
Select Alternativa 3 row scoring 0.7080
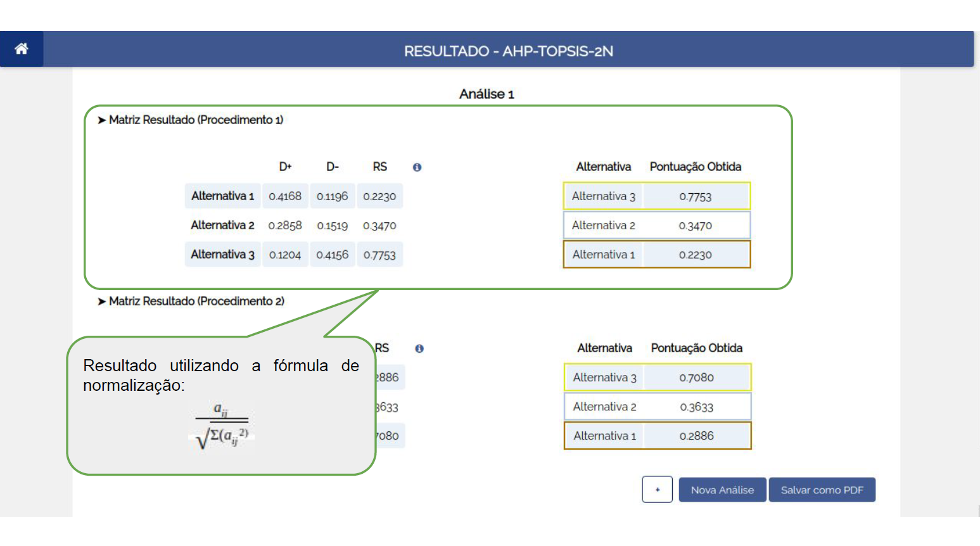click(658, 378)
